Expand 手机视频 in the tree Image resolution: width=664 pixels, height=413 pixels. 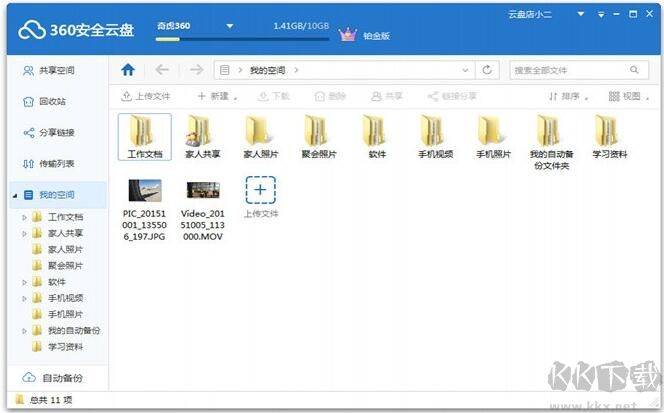tap(24, 299)
